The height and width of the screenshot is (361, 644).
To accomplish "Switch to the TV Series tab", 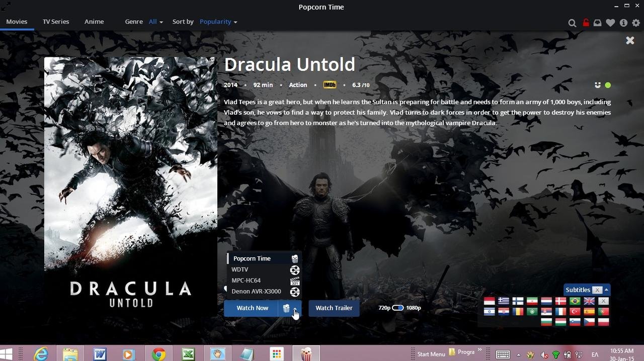I will 56,22.
